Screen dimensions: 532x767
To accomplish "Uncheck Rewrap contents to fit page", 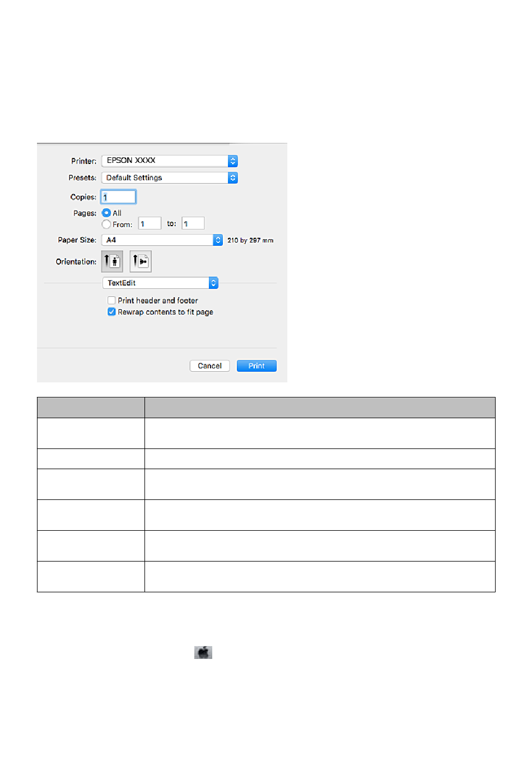I will (111, 312).
